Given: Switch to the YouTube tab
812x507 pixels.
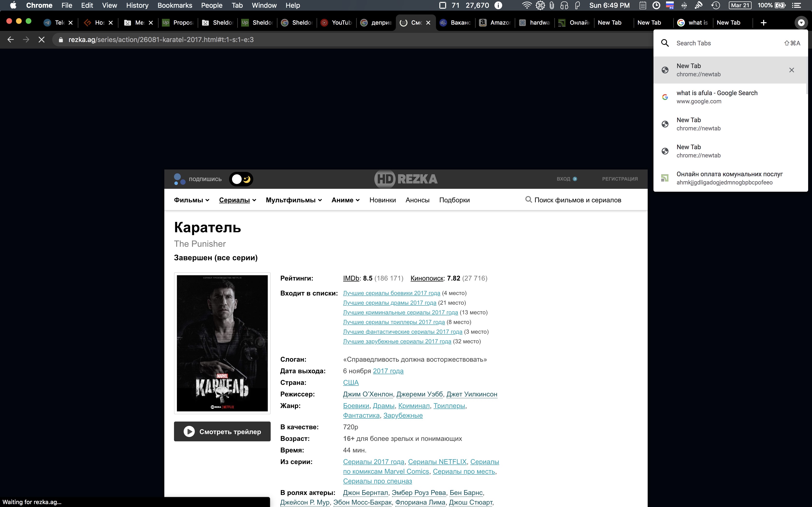Looking at the screenshot, I should tap(337, 22).
